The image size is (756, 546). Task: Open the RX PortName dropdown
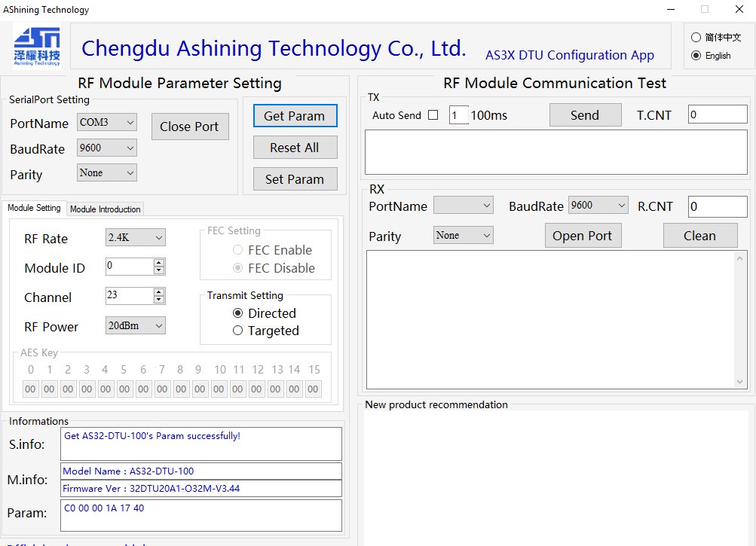464,206
